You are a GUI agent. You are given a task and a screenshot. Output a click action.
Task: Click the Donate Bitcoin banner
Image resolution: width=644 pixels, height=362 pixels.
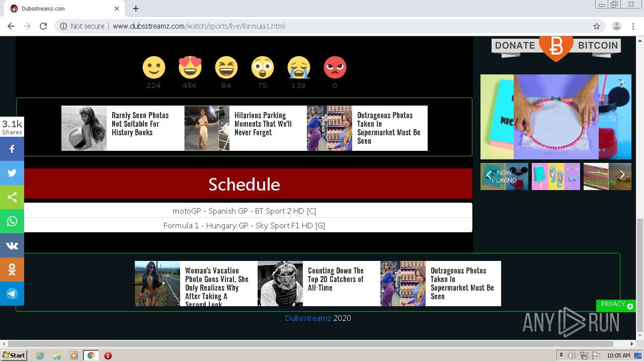pyautogui.click(x=556, y=48)
